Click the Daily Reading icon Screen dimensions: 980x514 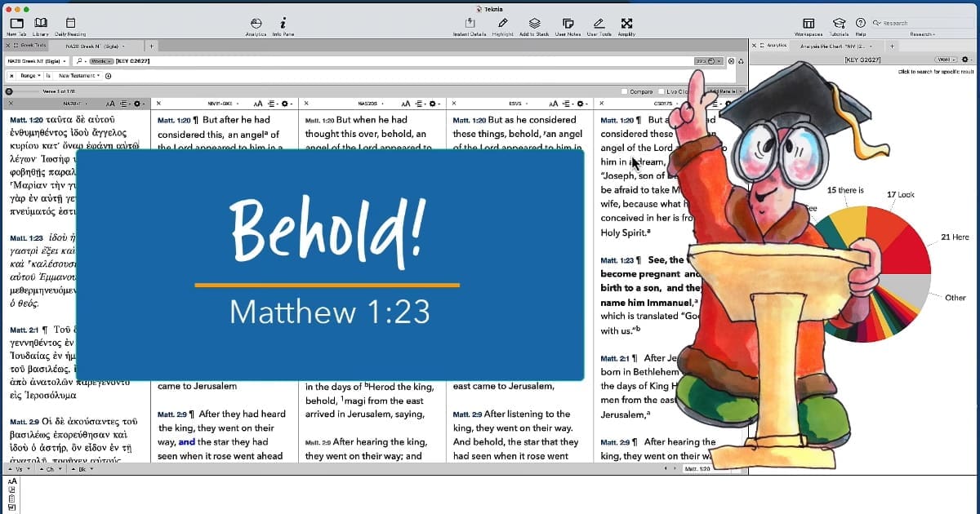pyautogui.click(x=70, y=22)
